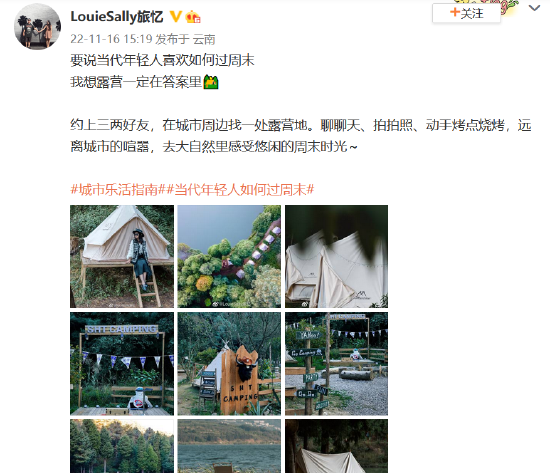Image resolution: width=550 pixels, height=473 pixels.
Task: Open the pine forest treeline photo
Action: point(122,446)
